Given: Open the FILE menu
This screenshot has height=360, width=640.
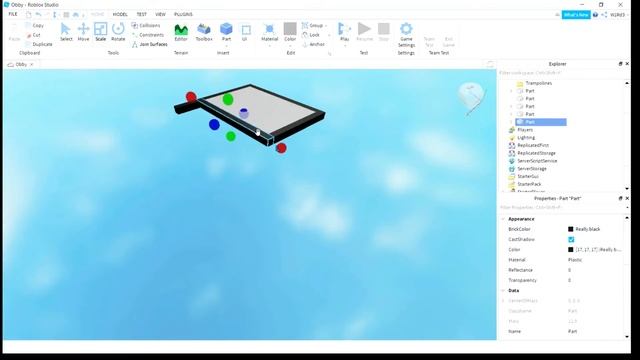Looking at the screenshot, I should (13, 14).
